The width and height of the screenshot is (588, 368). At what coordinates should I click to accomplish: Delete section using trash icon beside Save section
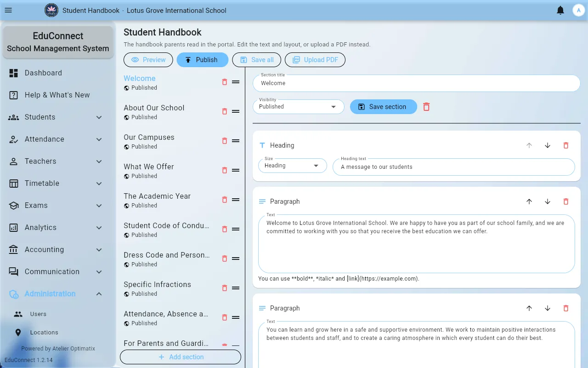pos(426,107)
